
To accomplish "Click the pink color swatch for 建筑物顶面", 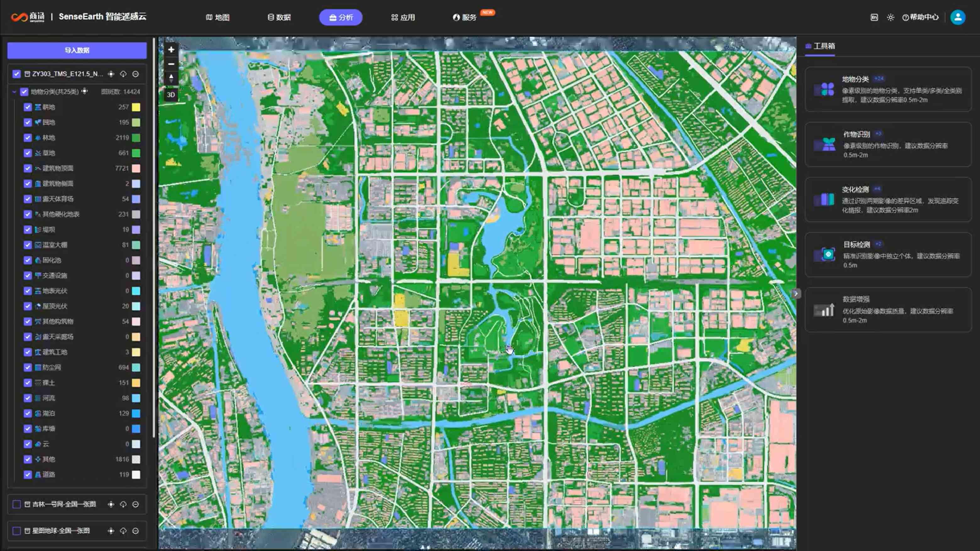I will (x=136, y=168).
